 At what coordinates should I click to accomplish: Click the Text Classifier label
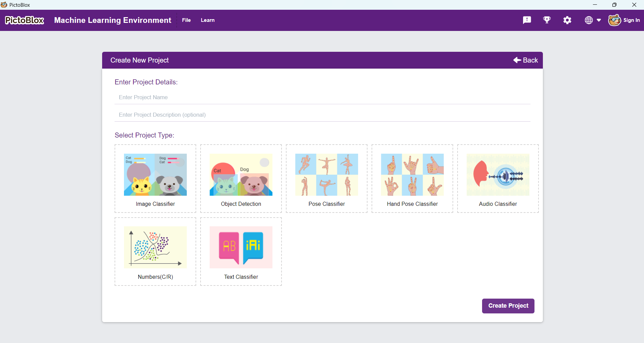(x=241, y=277)
